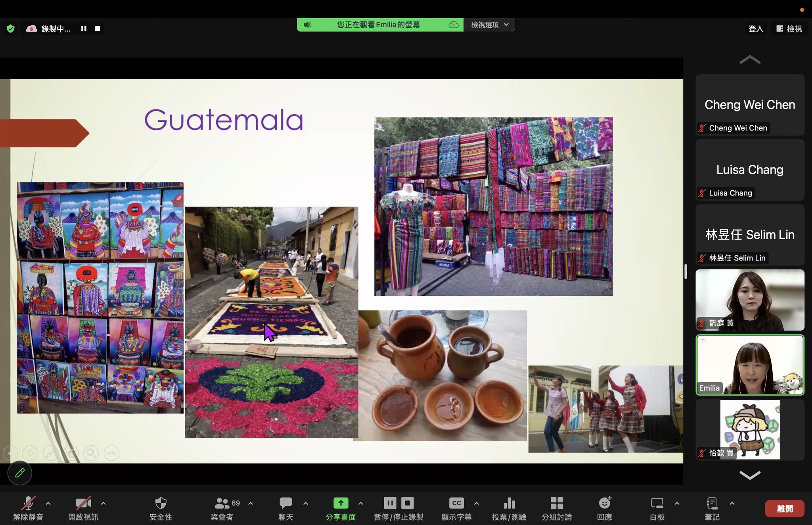Open the 筆記 notes tool
Screen dimensions: 812x525
(x=712, y=508)
